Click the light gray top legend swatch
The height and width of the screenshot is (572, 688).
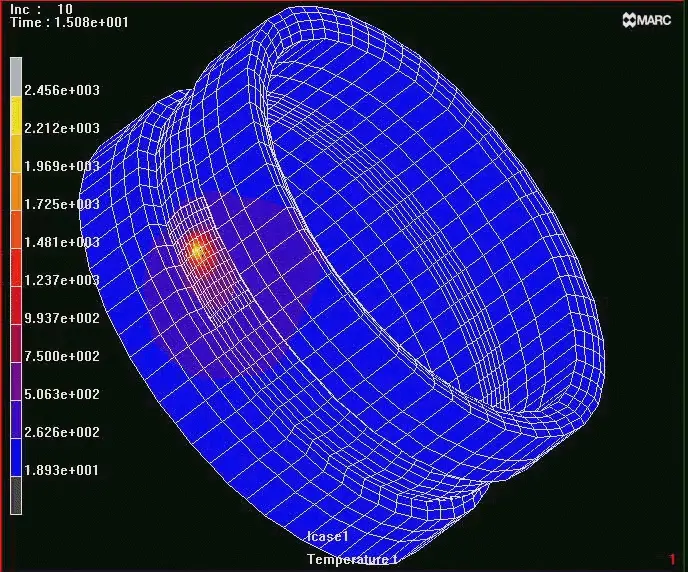click(16, 77)
